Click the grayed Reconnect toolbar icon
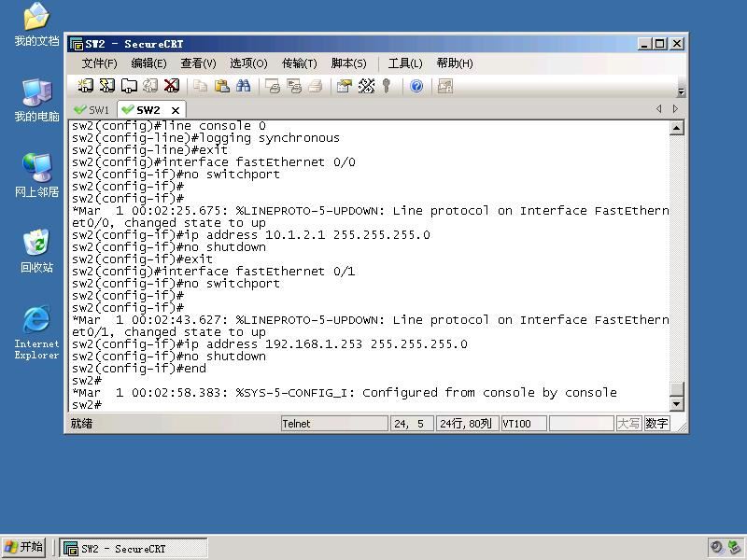 tap(150, 86)
